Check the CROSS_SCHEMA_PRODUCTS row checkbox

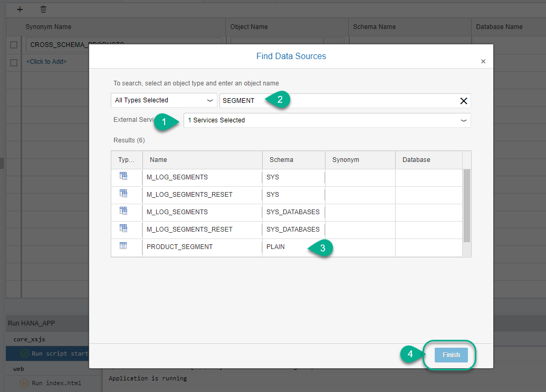pyautogui.click(x=14, y=45)
